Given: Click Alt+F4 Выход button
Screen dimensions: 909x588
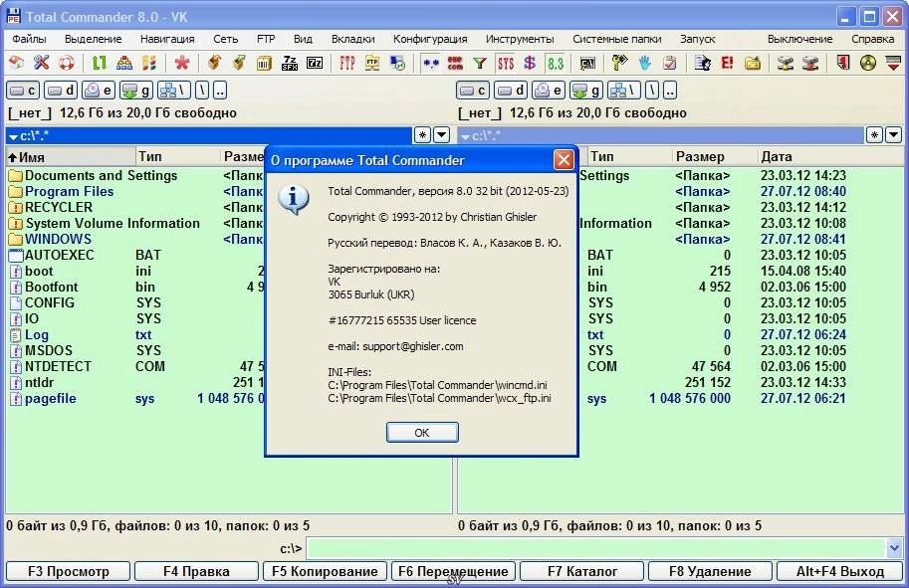Looking at the screenshot, I should click(840, 571).
